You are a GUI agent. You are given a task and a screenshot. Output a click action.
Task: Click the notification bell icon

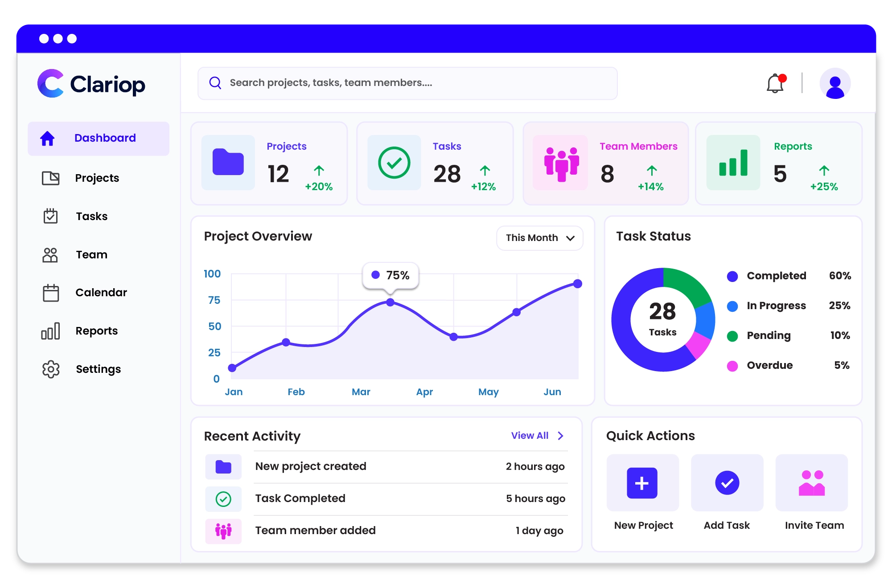pyautogui.click(x=776, y=83)
